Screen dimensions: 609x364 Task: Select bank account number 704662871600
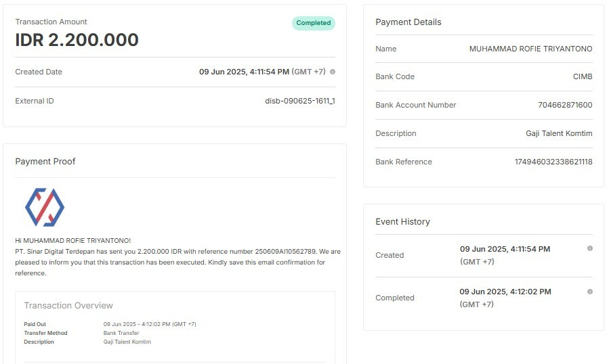point(565,105)
